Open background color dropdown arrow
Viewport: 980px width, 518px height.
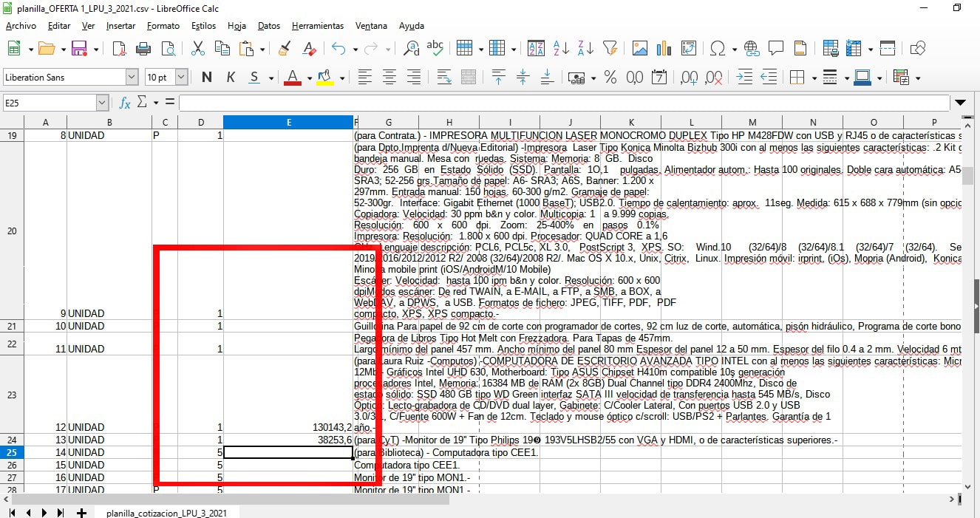click(x=342, y=78)
